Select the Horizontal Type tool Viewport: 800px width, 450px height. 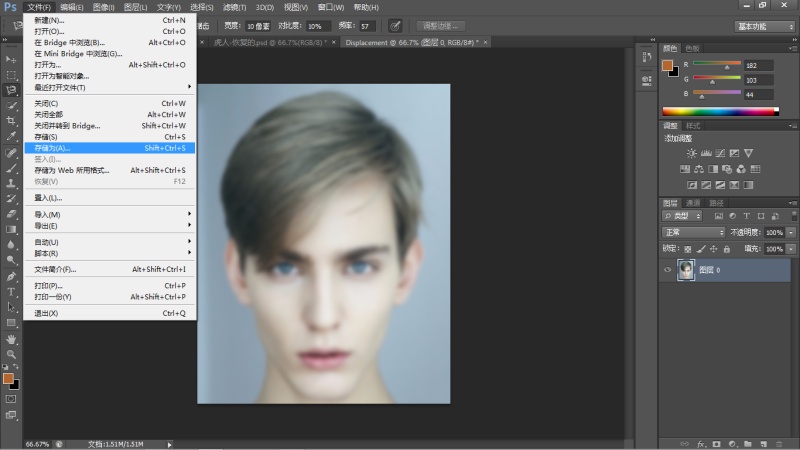tap(11, 292)
